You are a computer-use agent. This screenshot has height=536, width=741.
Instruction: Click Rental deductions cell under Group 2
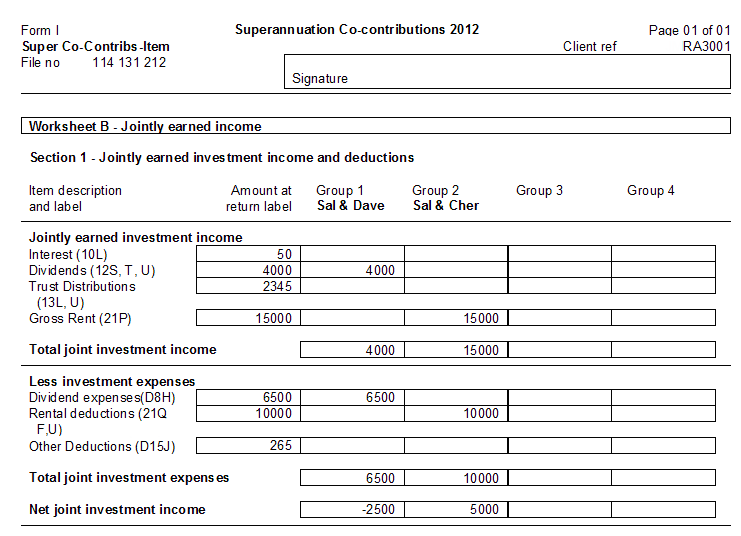point(456,413)
